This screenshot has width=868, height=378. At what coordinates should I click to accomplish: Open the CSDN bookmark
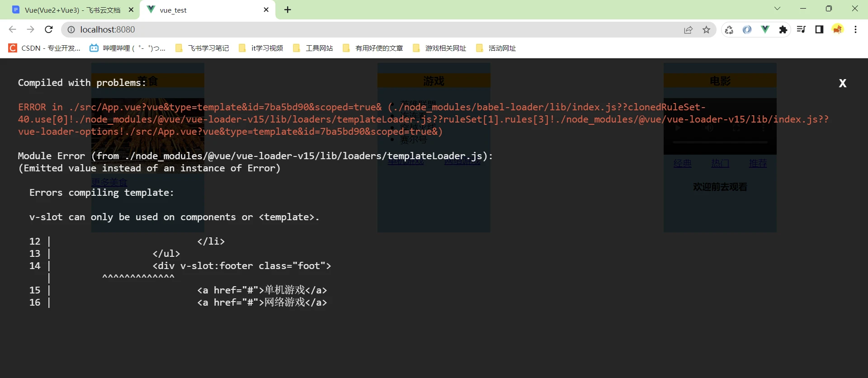[x=44, y=48]
